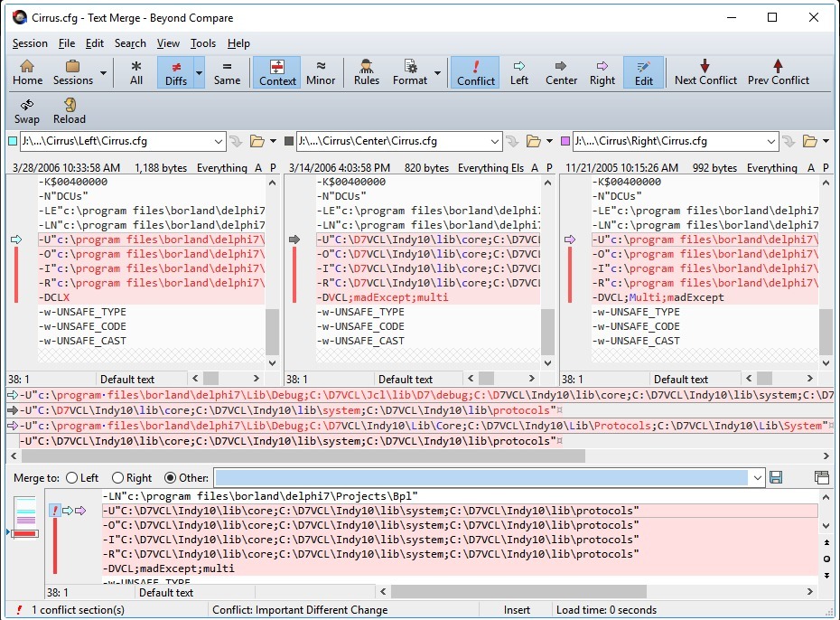The height and width of the screenshot is (620, 840).
Task: Open the left file path dropdown
Action: (218, 142)
